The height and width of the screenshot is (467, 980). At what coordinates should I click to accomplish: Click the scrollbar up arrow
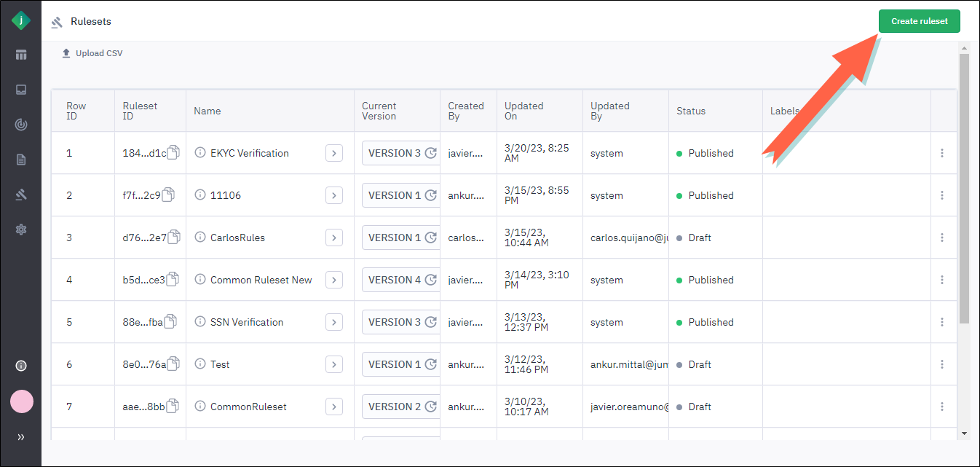coord(964,47)
